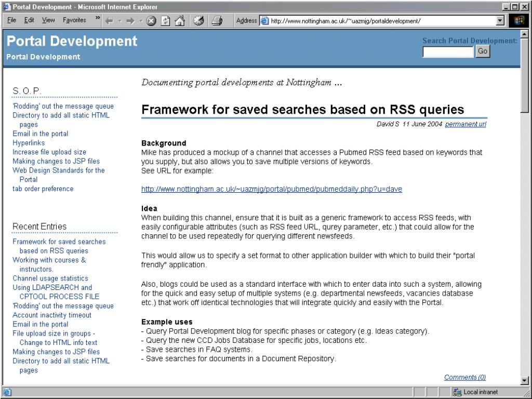Click the 'Local intranet' status bar text
Viewport: 532px width, 399px height.
(x=481, y=392)
